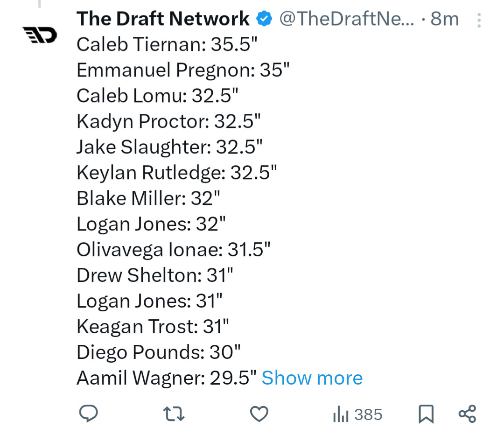The width and height of the screenshot is (504, 435).
Task: Click the Emmanuel Pregnon: 35" line
Action: [x=183, y=70]
